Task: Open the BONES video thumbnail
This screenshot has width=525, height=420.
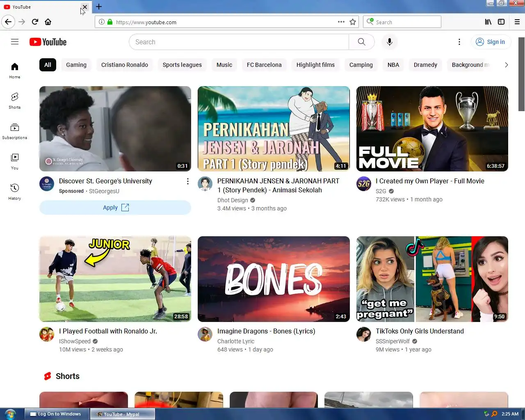Action: (274, 279)
